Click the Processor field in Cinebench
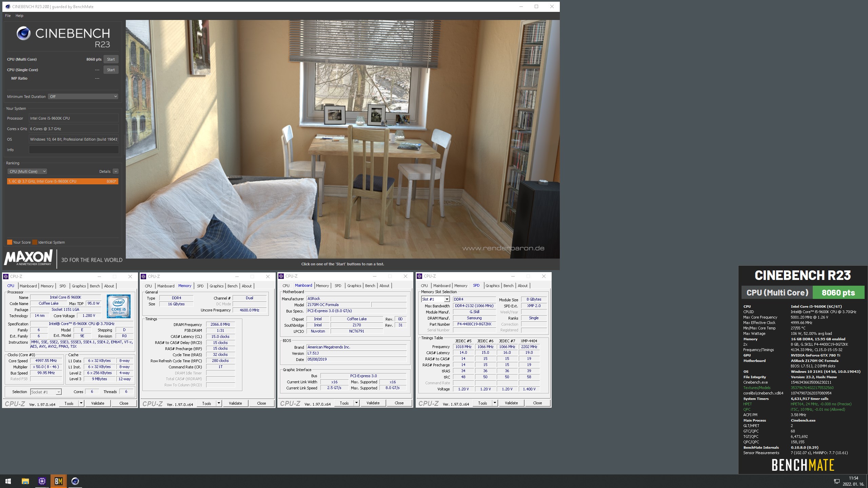Screen dimensions: 868x488 pos(74,118)
